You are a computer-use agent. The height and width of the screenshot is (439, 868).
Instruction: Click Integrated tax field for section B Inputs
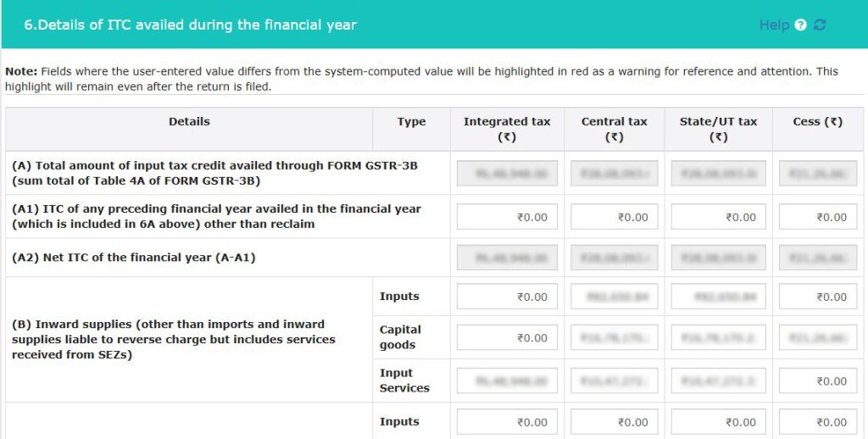(507, 297)
